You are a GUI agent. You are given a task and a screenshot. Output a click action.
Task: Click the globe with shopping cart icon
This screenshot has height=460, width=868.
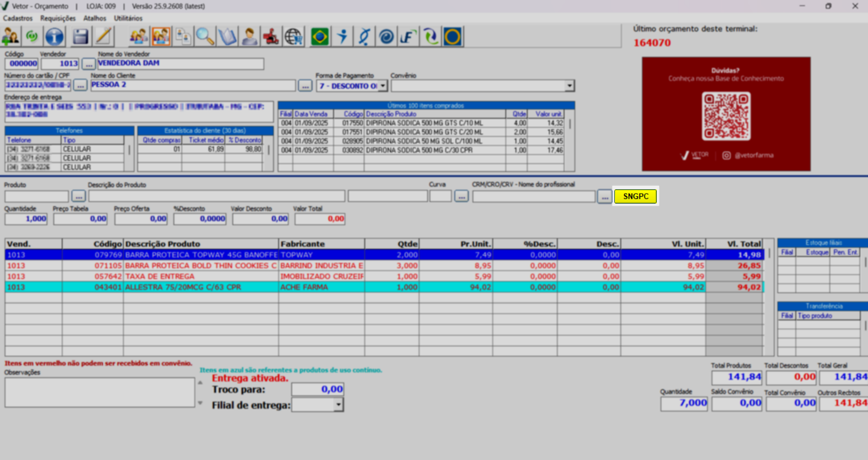click(293, 37)
